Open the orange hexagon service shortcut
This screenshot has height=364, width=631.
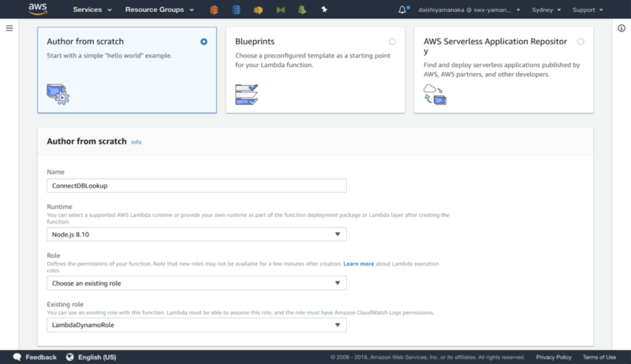pyautogui.click(x=214, y=9)
